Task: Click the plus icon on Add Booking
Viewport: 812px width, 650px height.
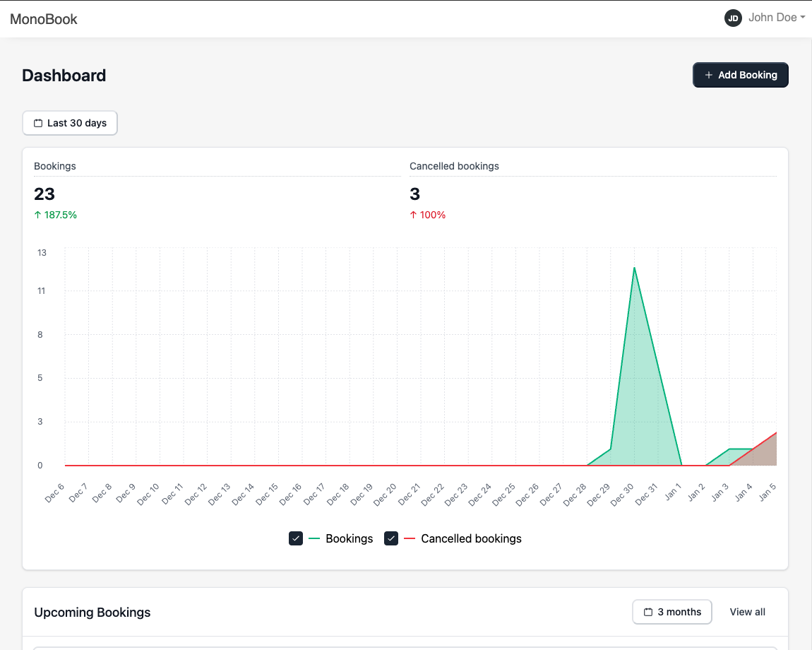Action: click(708, 75)
